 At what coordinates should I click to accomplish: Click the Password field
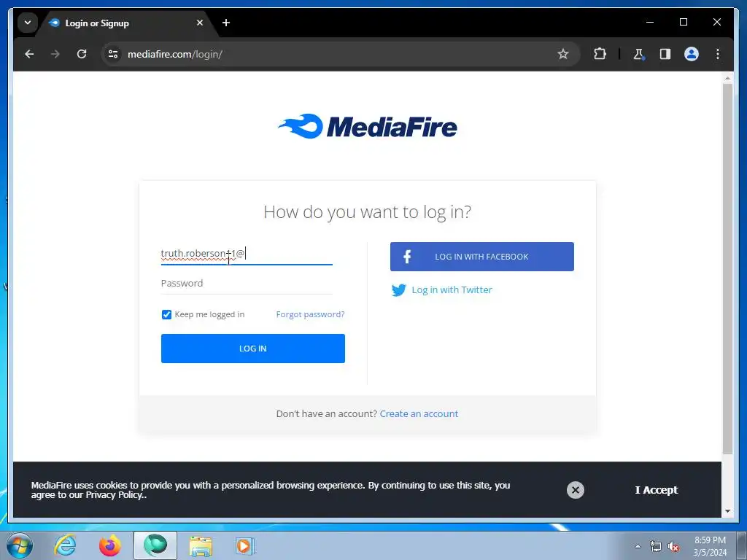pyautogui.click(x=247, y=284)
